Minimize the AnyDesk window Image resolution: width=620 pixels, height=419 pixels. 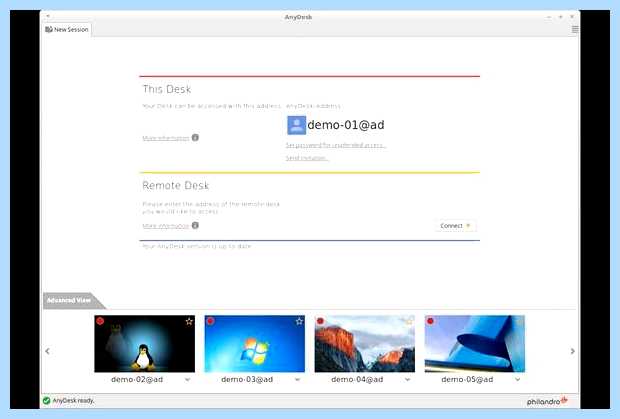[x=549, y=17]
